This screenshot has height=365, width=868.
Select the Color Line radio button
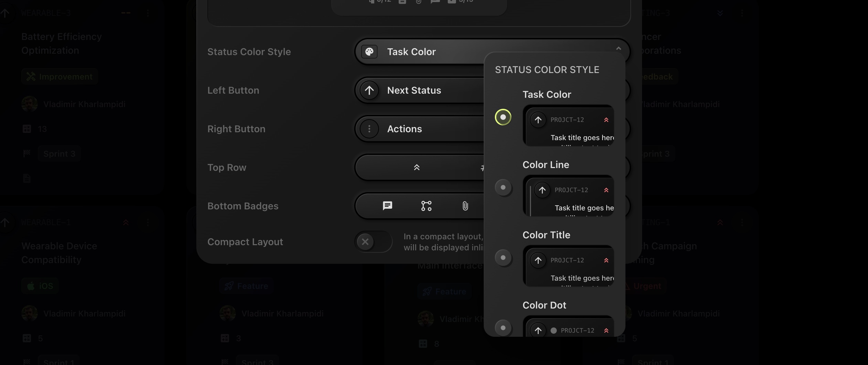click(x=503, y=187)
